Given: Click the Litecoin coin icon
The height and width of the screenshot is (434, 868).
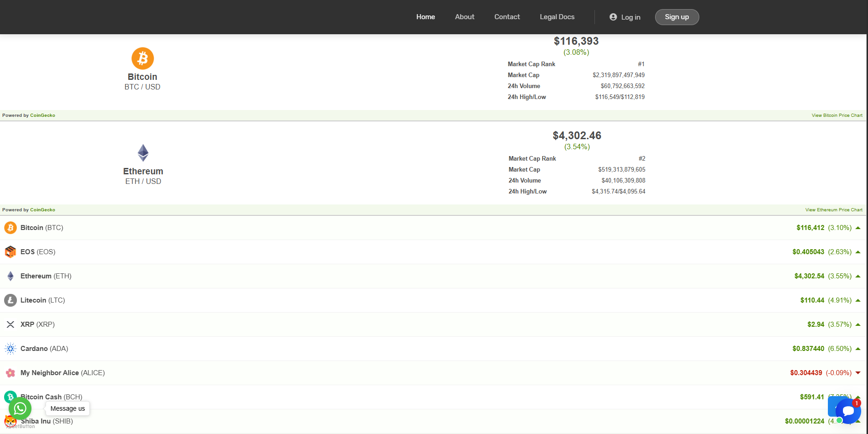Looking at the screenshot, I should [x=10, y=300].
